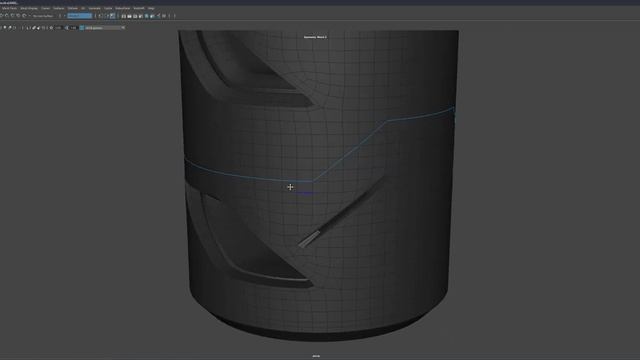640x360 pixels.
Task: Open the Hypershade icon
Action: click(x=147, y=16)
